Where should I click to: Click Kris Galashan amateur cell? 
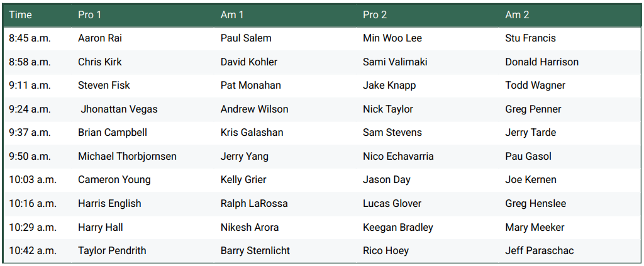(x=252, y=132)
